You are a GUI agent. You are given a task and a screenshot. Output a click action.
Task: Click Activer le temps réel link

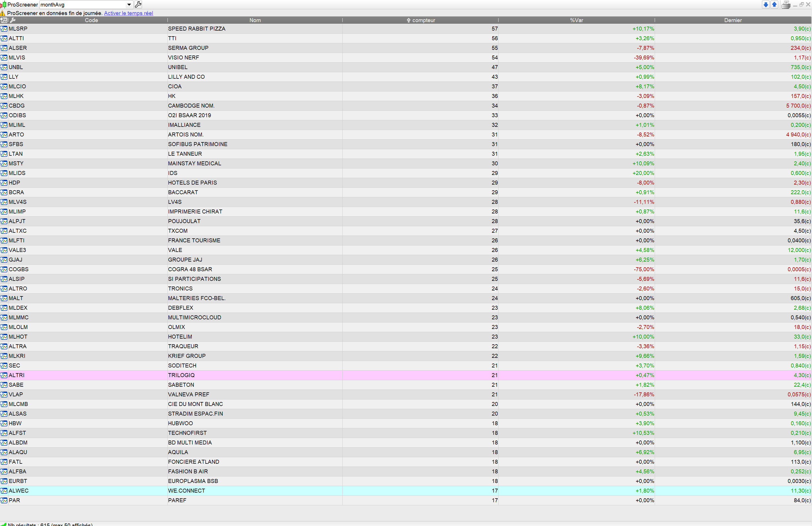[x=128, y=13]
